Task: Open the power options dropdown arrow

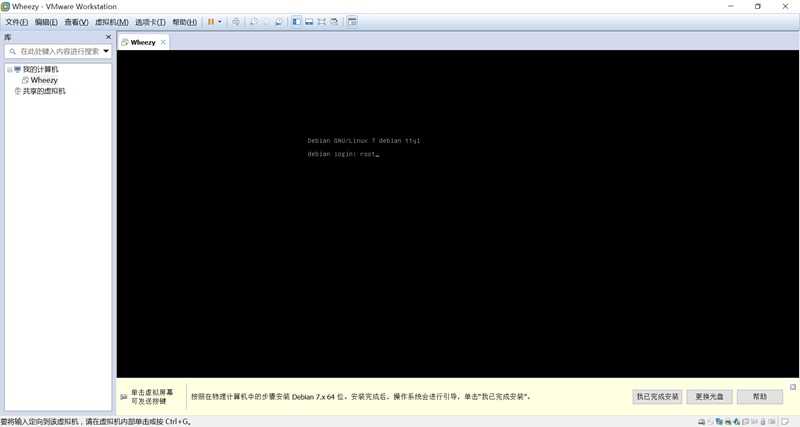Action: coord(220,22)
